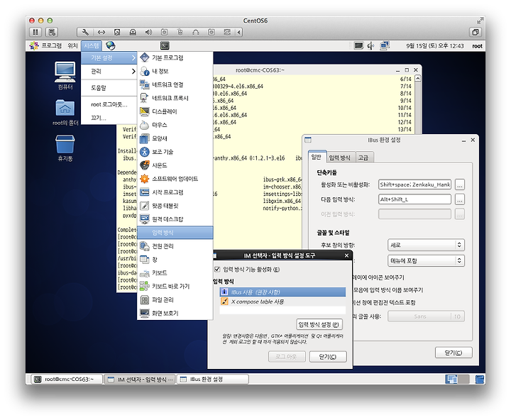The image size is (511, 420).
Task: Open 내 정보 preferences item
Action: [x=175, y=71]
